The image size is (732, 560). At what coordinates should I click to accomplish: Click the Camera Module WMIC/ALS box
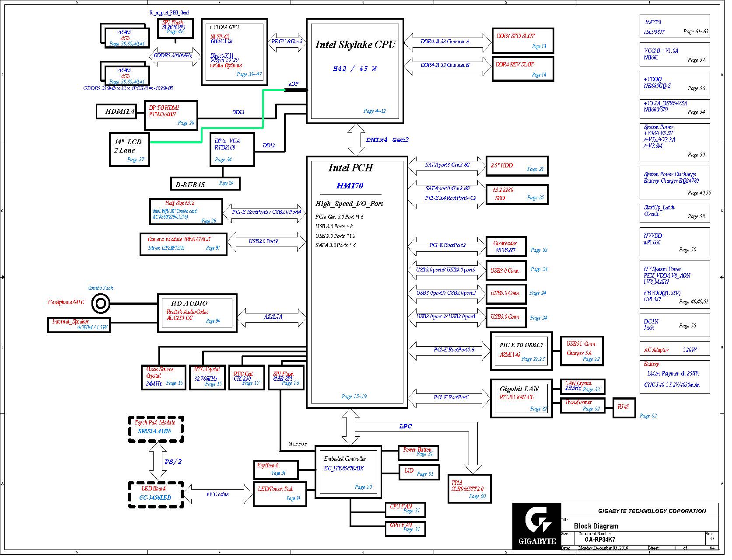183,244
